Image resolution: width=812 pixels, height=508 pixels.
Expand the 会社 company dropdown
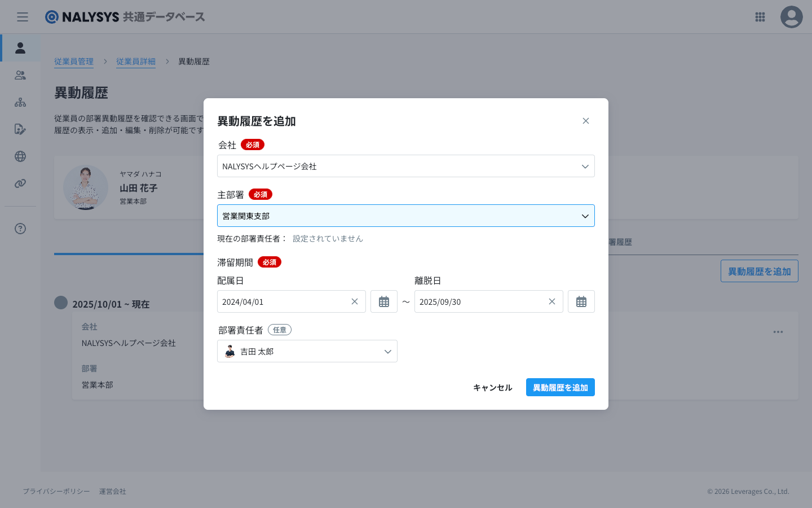click(405, 166)
